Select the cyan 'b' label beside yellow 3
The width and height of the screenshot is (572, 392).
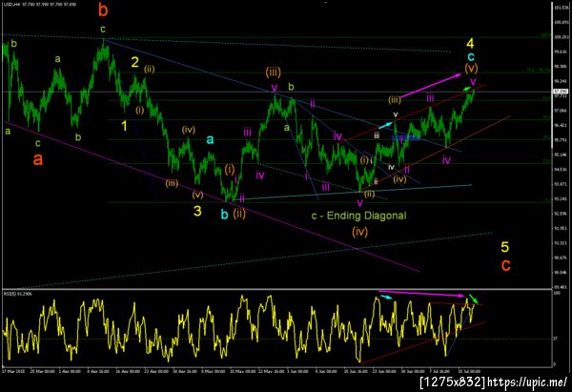[225, 215]
